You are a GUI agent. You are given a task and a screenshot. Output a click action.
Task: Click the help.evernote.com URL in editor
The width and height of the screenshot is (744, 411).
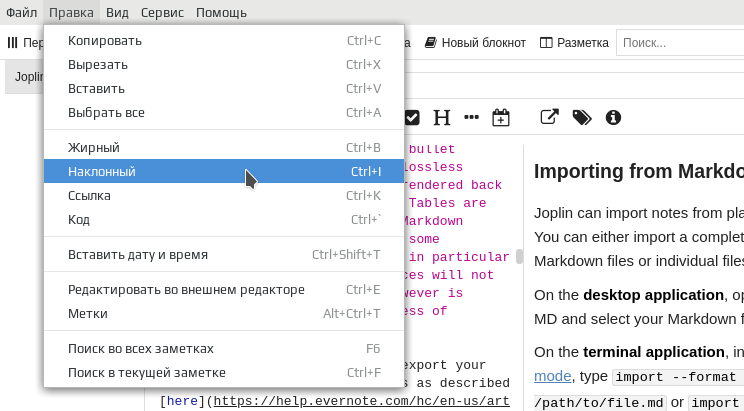pos(362,402)
